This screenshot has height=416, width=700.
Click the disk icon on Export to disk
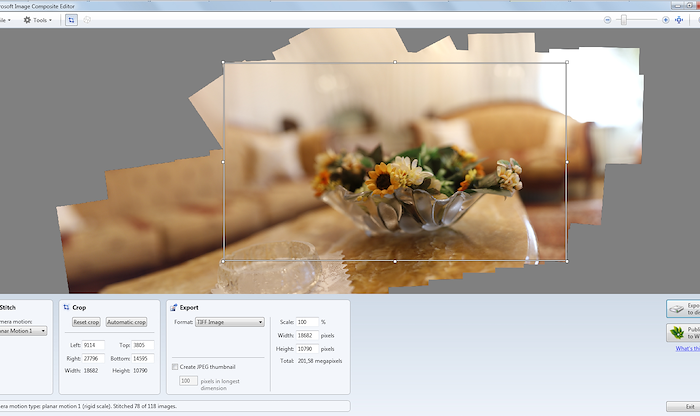click(677, 308)
